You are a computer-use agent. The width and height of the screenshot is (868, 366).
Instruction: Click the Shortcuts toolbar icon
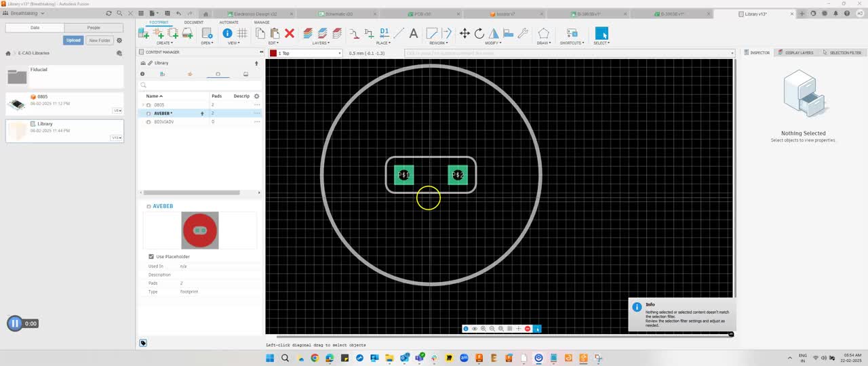572,33
